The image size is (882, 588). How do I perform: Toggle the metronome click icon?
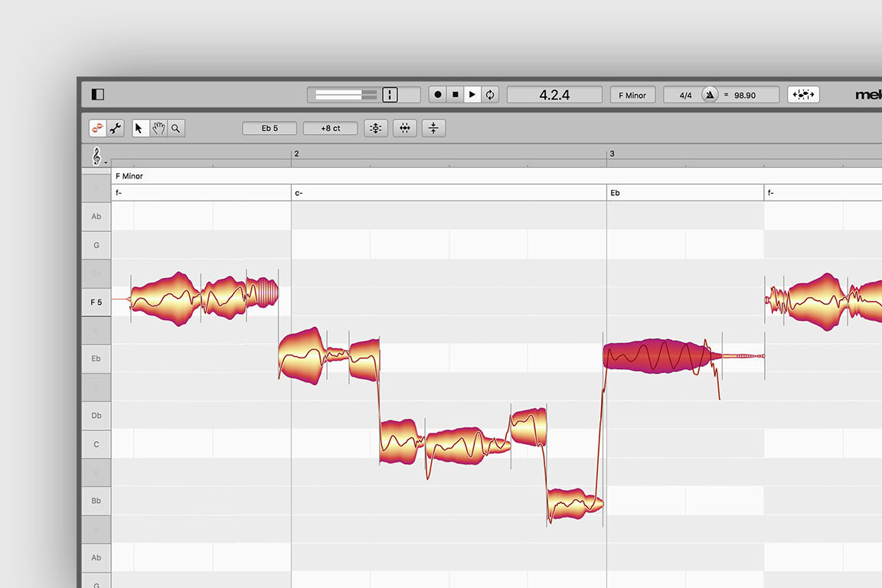click(709, 94)
